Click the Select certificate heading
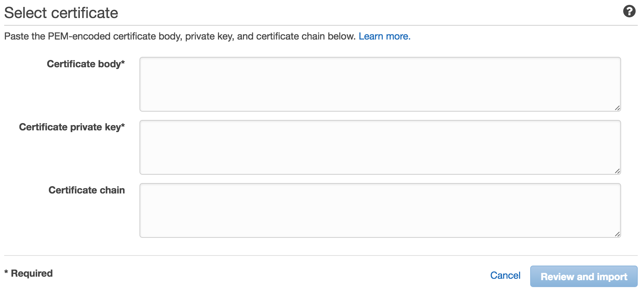 click(61, 13)
